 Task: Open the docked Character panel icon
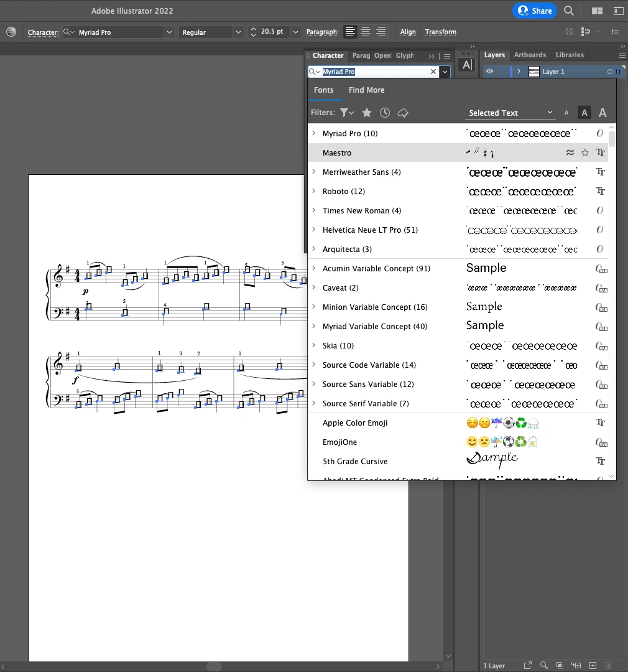click(467, 65)
